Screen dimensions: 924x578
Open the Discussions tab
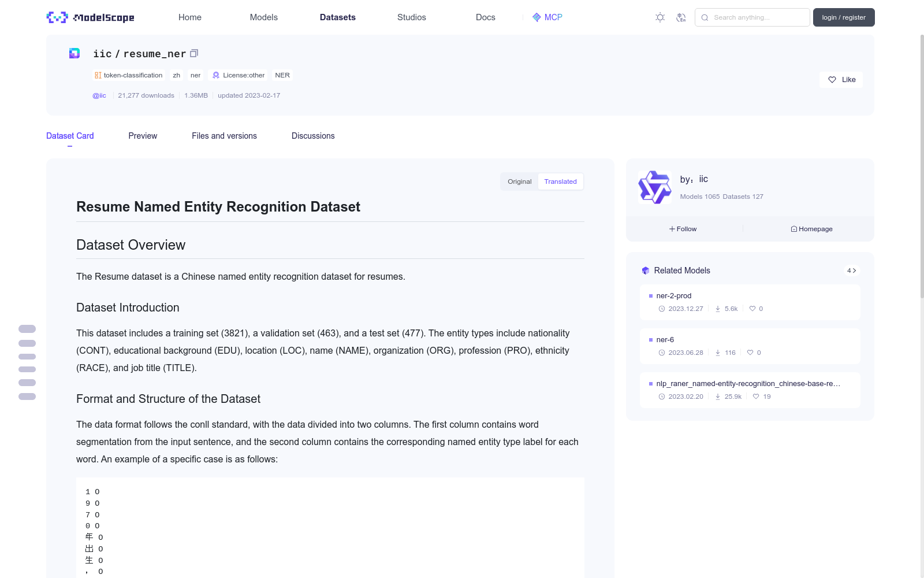point(313,136)
